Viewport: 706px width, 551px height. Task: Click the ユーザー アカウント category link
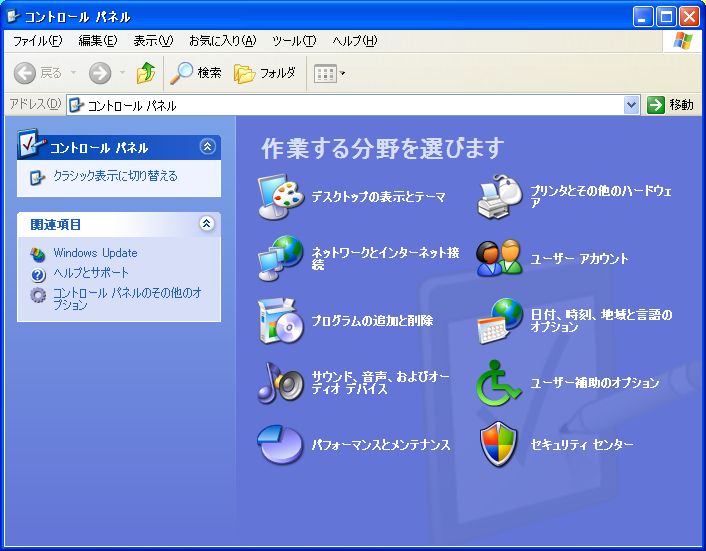[579, 259]
